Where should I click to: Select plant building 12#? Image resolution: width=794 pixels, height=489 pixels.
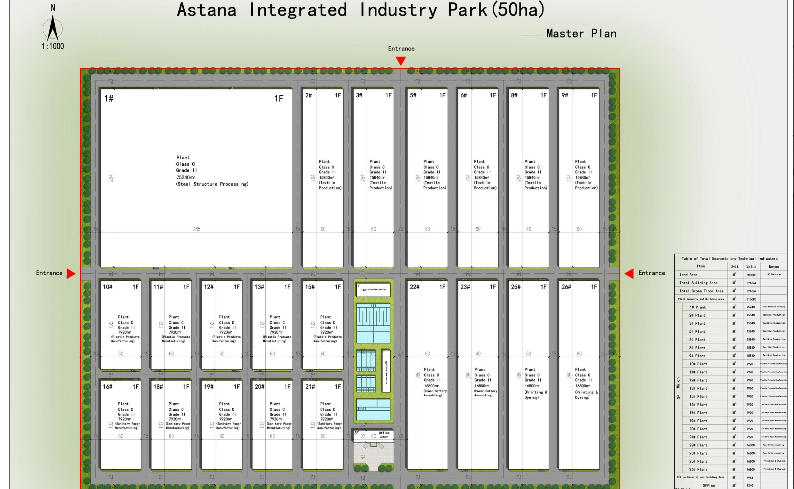click(x=222, y=325)
